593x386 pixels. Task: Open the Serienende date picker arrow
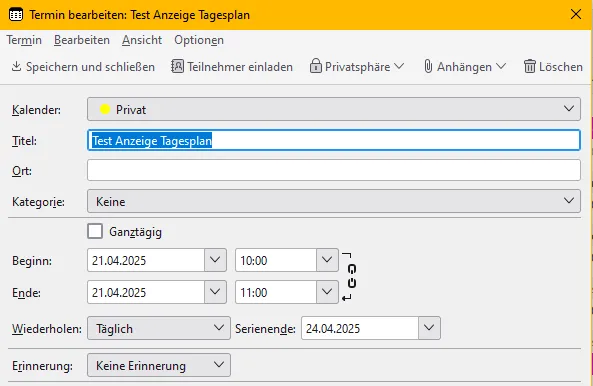click(429, 328)
